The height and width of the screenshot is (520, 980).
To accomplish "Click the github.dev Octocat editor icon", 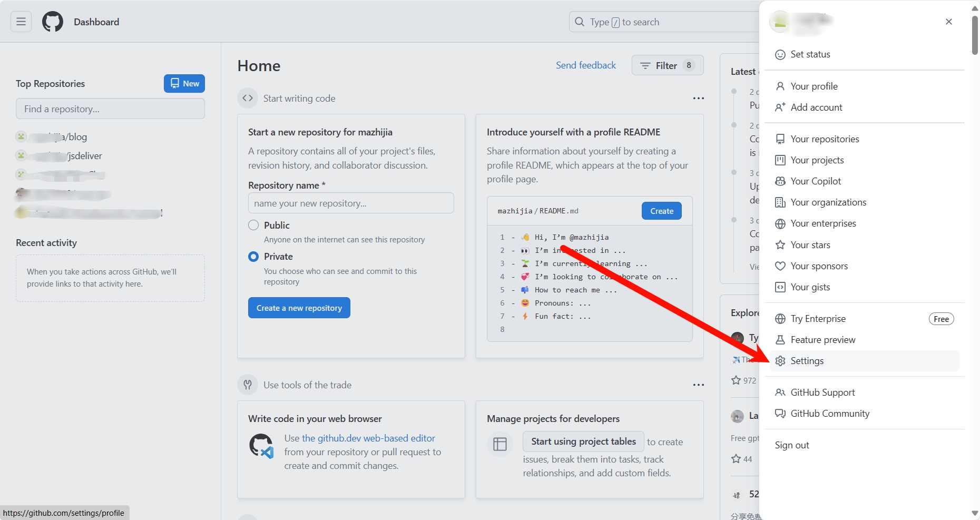I will [x=261, y=446].
